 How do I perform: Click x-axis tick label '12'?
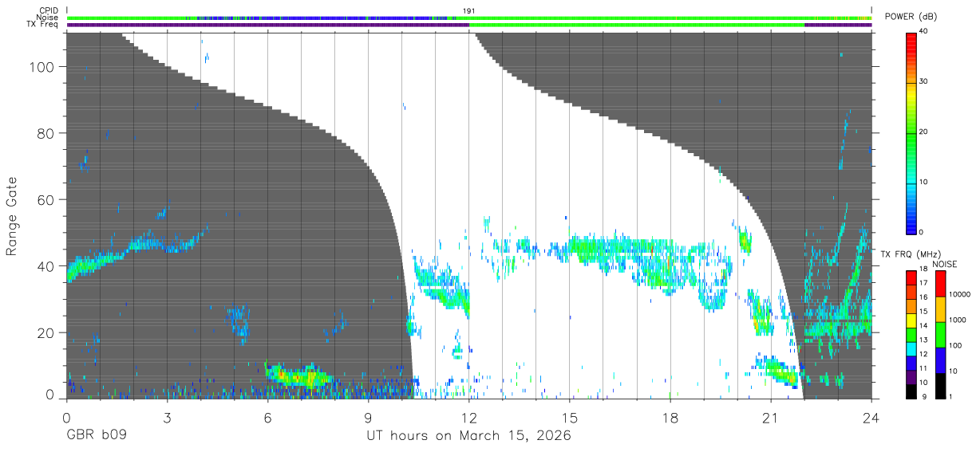(468, 417)
